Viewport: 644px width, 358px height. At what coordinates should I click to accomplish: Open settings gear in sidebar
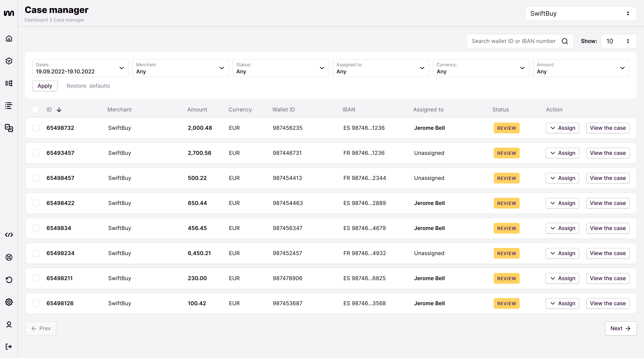click(x=9, y=302)
